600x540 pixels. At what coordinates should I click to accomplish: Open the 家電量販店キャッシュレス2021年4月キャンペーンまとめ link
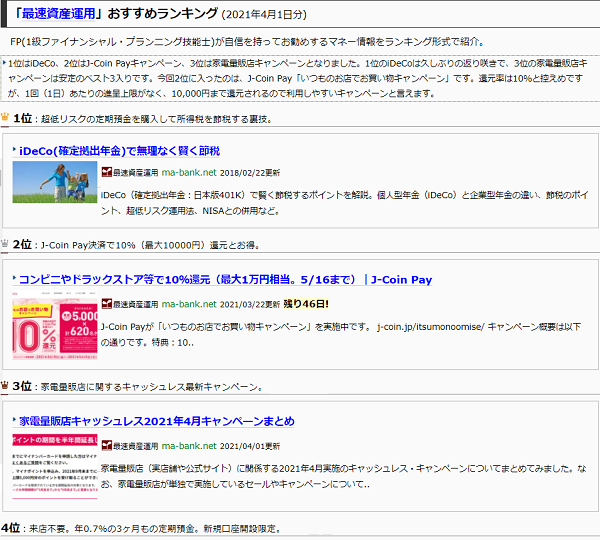157,421
